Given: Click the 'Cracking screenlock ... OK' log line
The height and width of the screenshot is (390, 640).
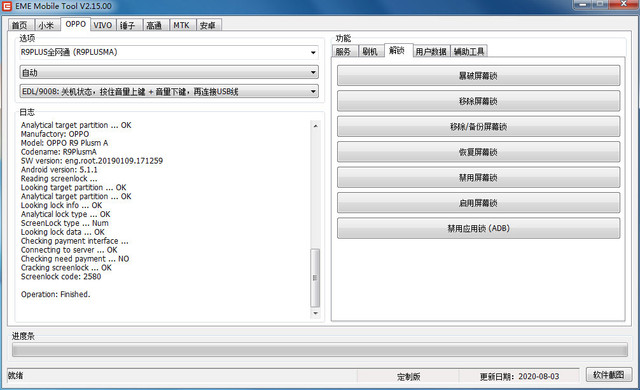Looking at the screenshot, I should (x=66, y=268).
